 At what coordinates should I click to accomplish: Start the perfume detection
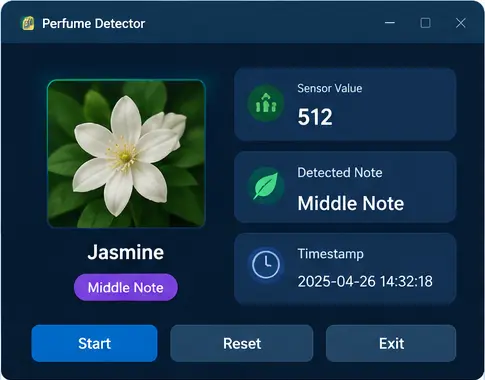[94, 343]
